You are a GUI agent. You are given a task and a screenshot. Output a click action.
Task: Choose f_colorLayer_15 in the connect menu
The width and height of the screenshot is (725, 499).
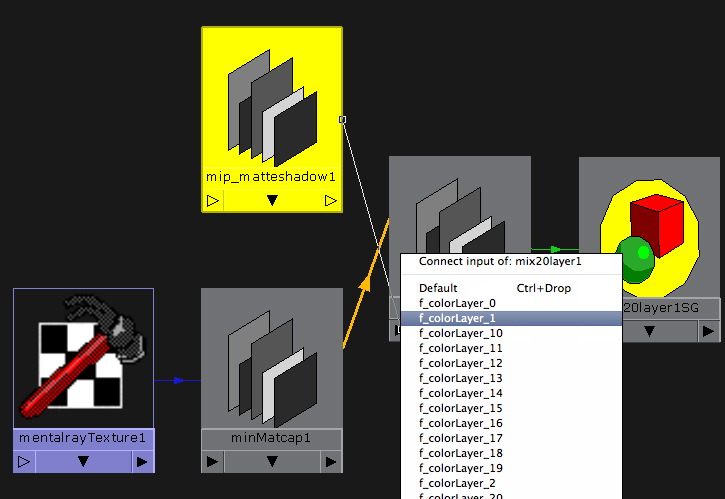point(511,408)
